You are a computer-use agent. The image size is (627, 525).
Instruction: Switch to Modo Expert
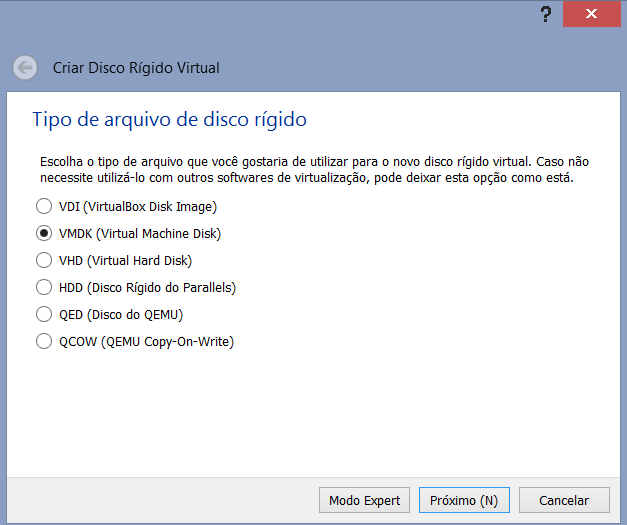click(364, 500)
